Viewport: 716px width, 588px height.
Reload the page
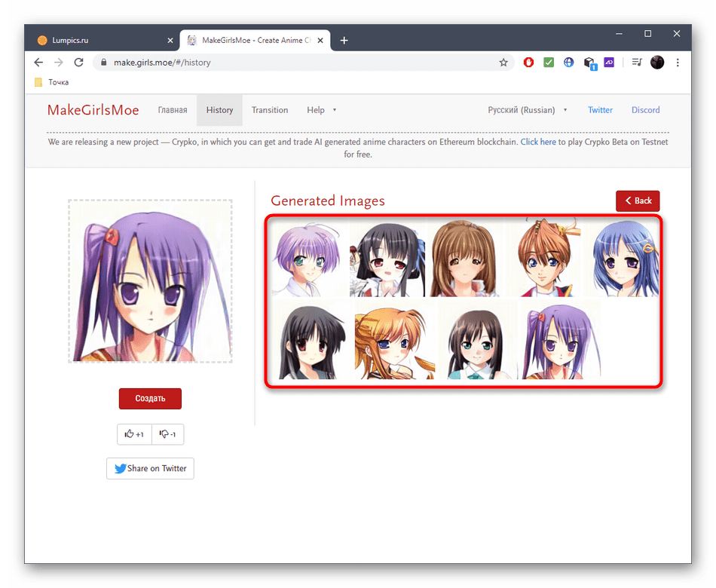point(78,63)
